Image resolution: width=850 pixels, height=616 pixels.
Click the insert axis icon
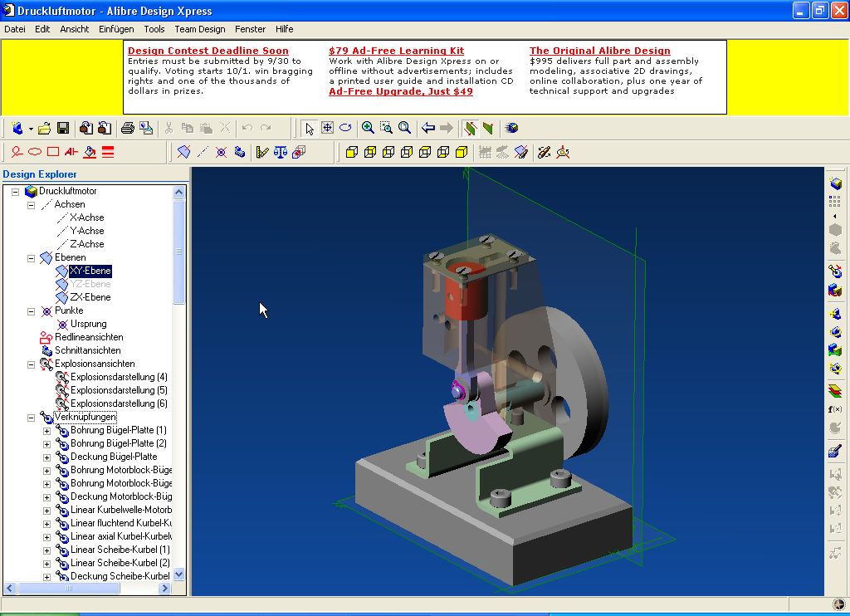click(203, 153)
